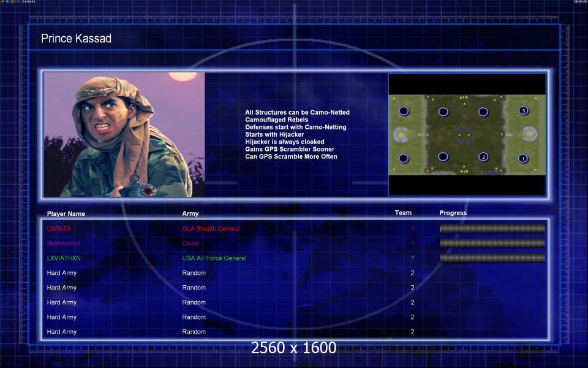Click the China army entry
The image size is (588, 368).
[x=190, y=243]
